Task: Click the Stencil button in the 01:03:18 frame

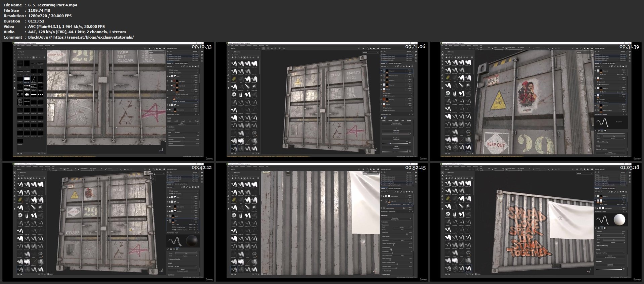Action: 610,257
